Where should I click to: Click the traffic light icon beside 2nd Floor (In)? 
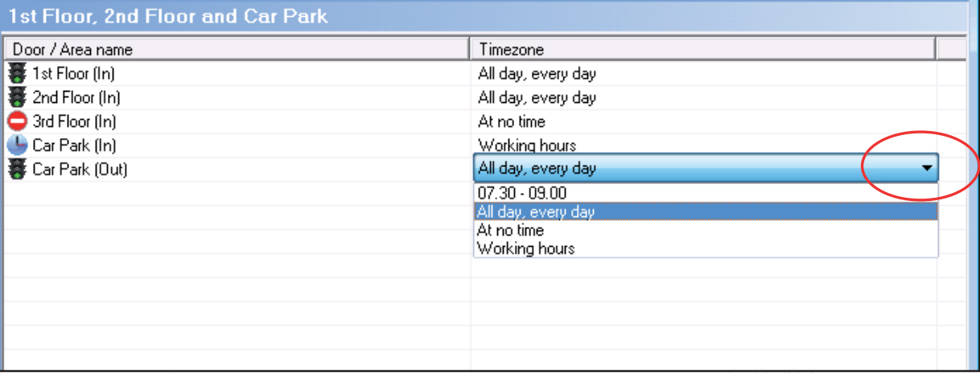click(x=16, y=97)
